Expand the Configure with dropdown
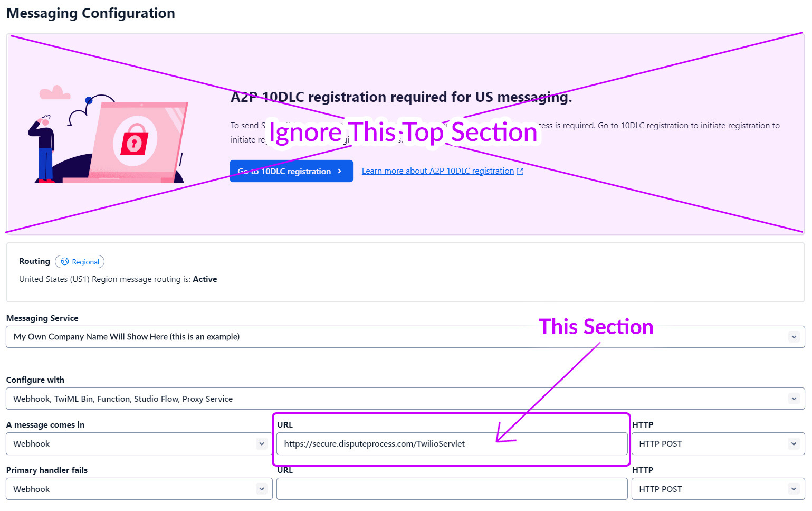The width and height of the screenshot is (812, 511). [405, 399]
